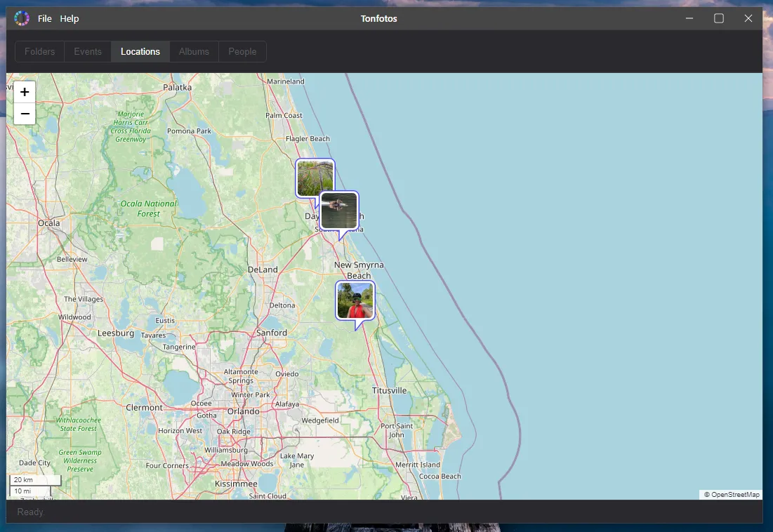Image resolution: width=773 pixels, height=532 pixels.
Task: Open the File menu
Action: 44,18
